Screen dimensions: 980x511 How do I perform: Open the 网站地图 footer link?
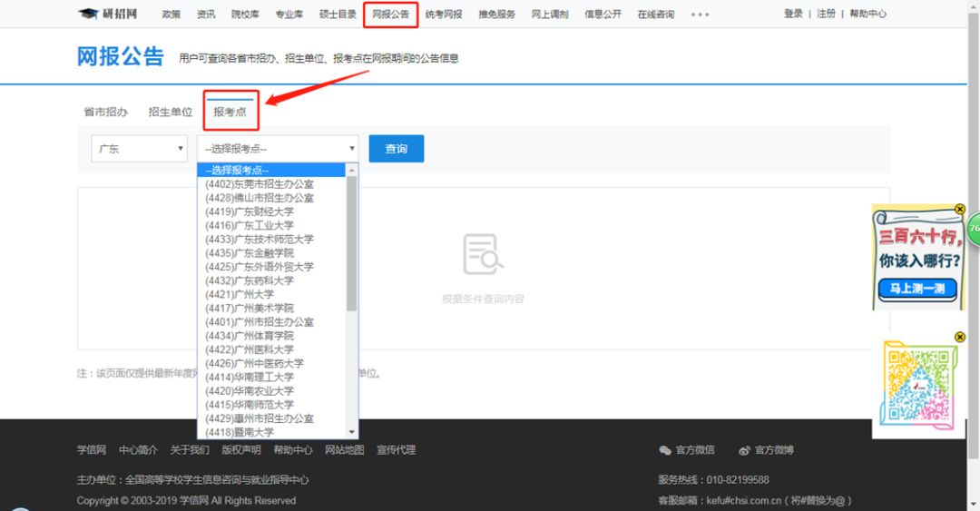pos(345,449)
